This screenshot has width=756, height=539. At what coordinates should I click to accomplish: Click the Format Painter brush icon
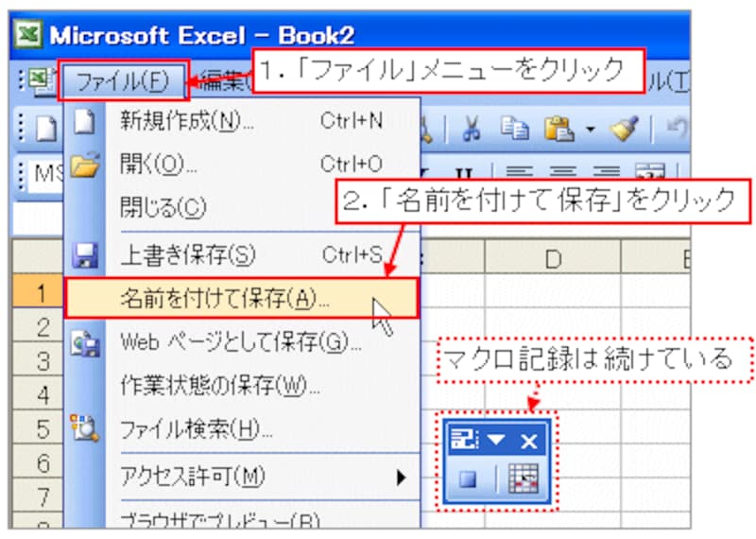[x=625, y=129]
